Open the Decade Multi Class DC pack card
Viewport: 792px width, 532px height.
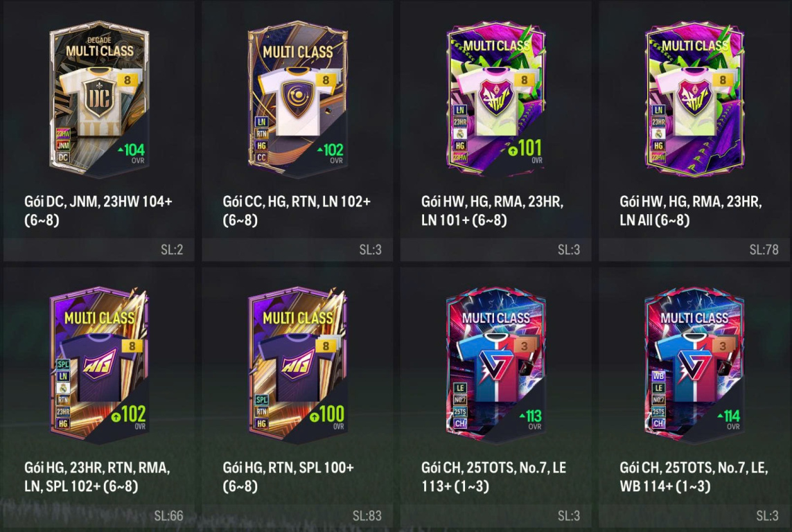click(x=99, y=100)
